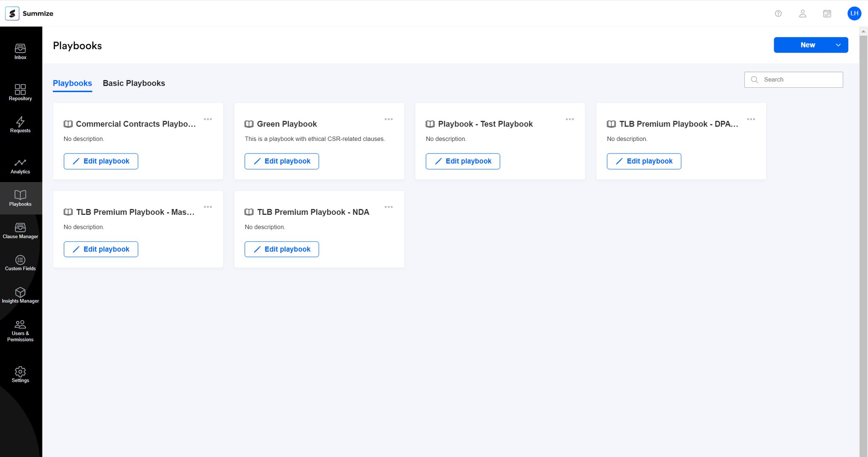Screen dimensions: 868x457
Task: Open Insights Manager cube icon
Action: [20, 295]
